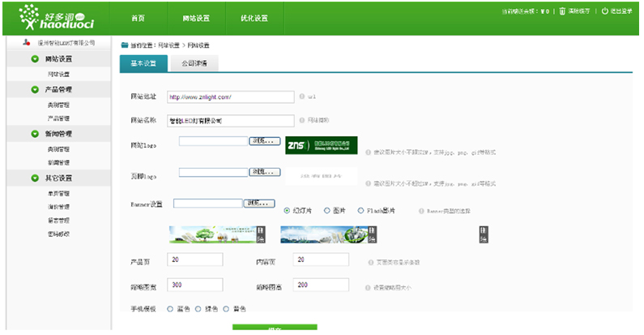Click the delete icon on the second banner
The height and width of the screenshot is (335, 644).
(x=371, y=234)
